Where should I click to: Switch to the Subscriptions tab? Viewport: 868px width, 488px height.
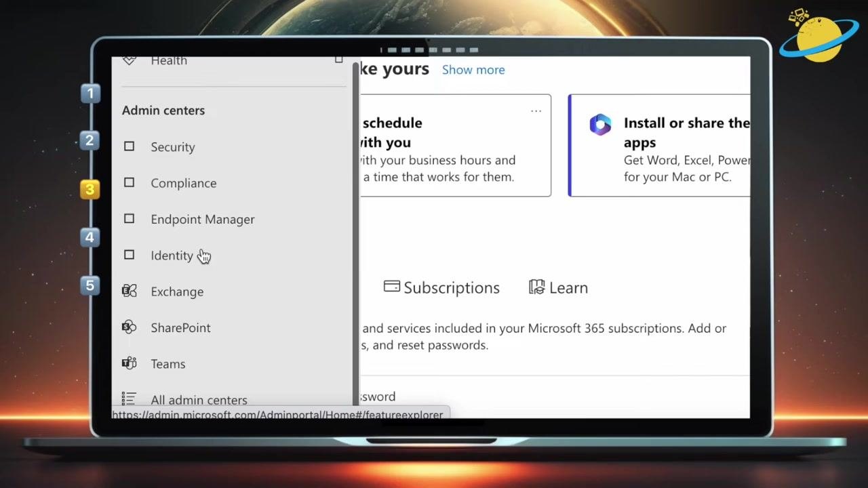pos(441,287)
